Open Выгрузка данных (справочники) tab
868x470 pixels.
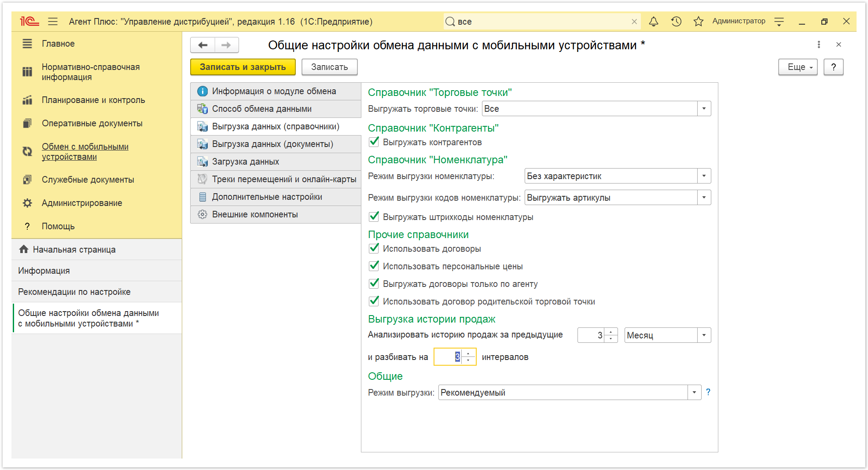pos(276,126)
